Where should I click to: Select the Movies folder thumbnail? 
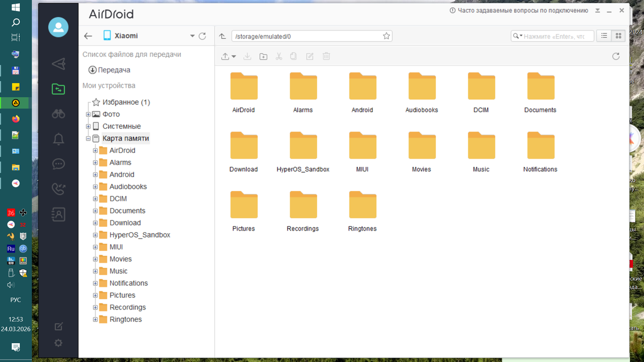pos(422,145)
